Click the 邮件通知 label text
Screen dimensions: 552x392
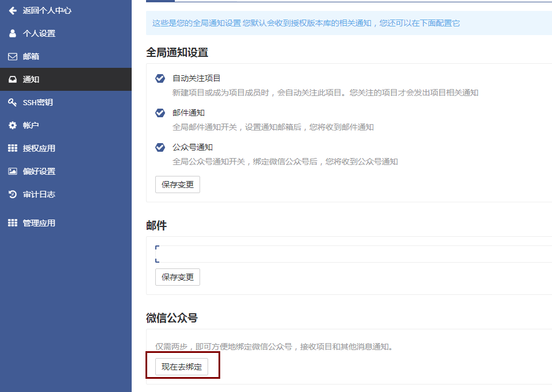[189, 113]
